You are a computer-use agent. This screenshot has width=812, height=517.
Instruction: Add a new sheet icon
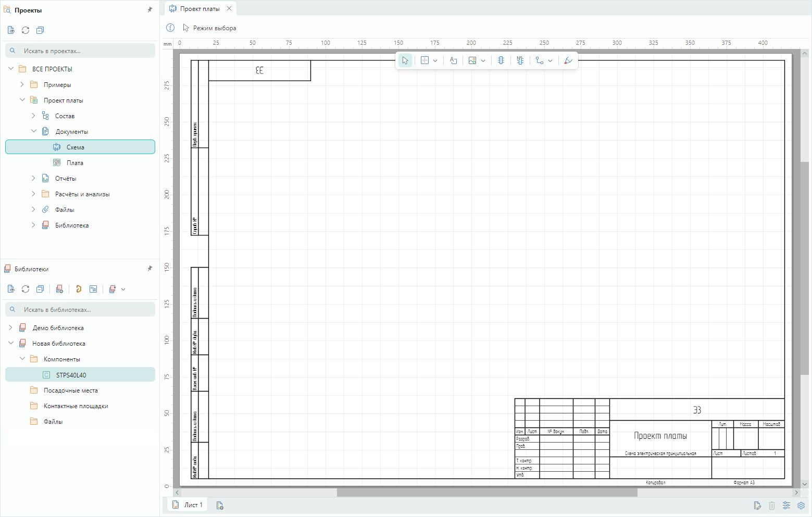[220, 506]
